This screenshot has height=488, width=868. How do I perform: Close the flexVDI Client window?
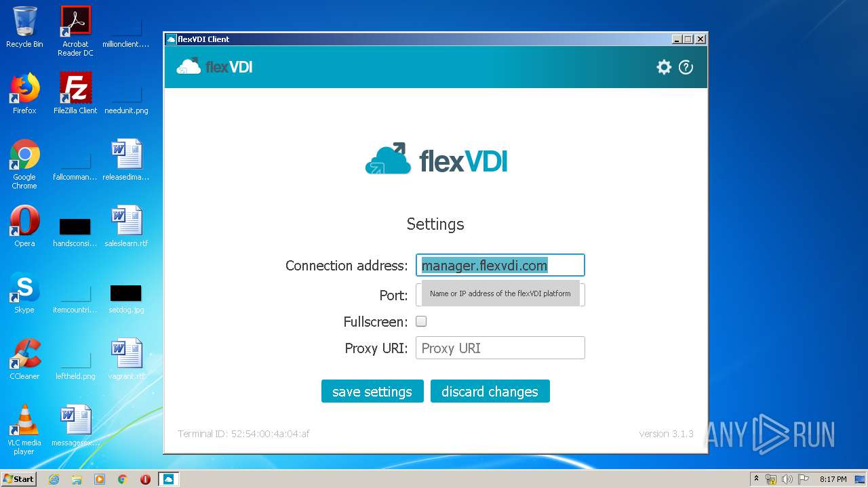click(701, 39)
